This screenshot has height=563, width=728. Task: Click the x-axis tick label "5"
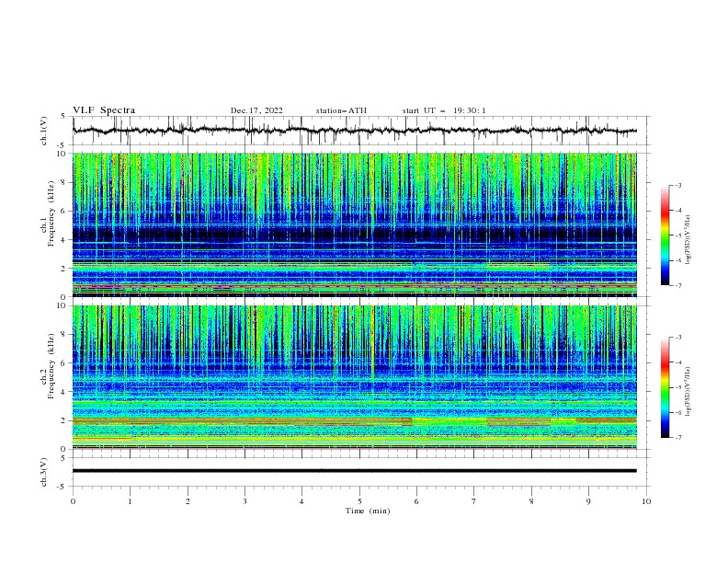click(359, 501)
